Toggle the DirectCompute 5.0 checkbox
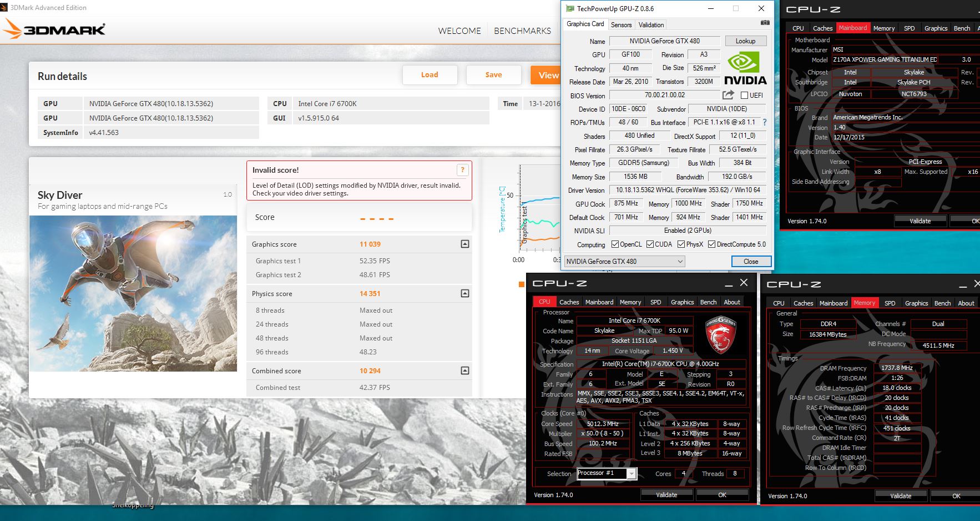980x521 pixels. coord(711,244)
